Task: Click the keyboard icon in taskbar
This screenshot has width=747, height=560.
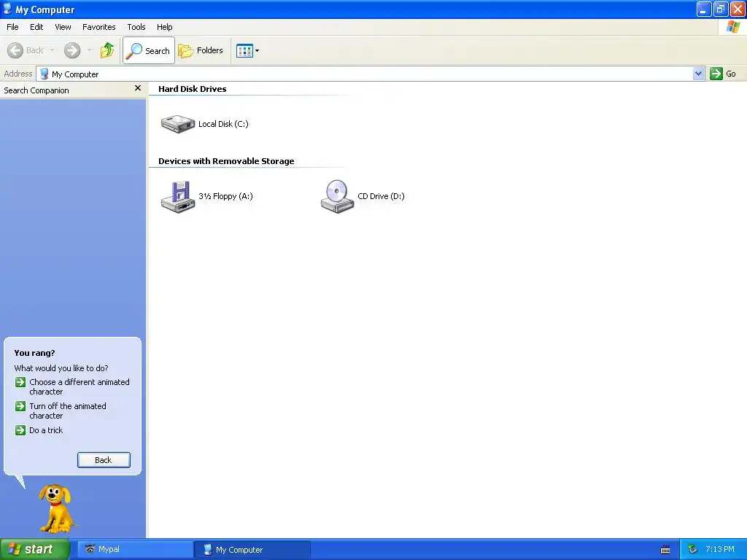Action: pos(665,550)
